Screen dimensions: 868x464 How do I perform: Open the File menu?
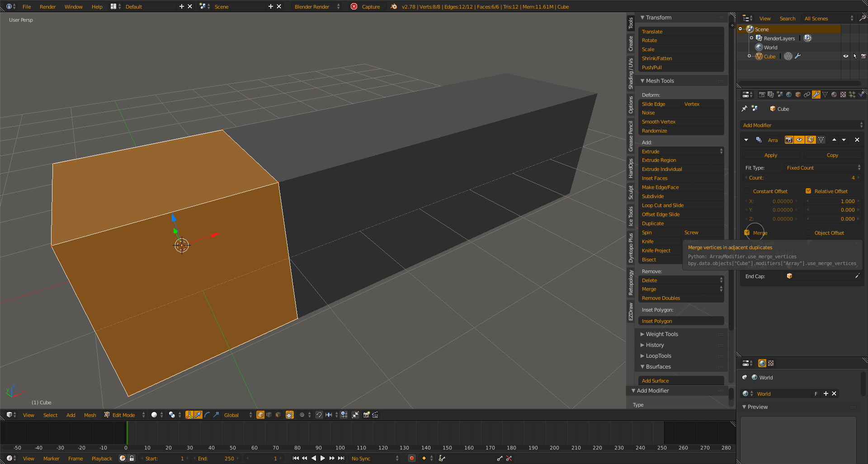click(27, 6)
